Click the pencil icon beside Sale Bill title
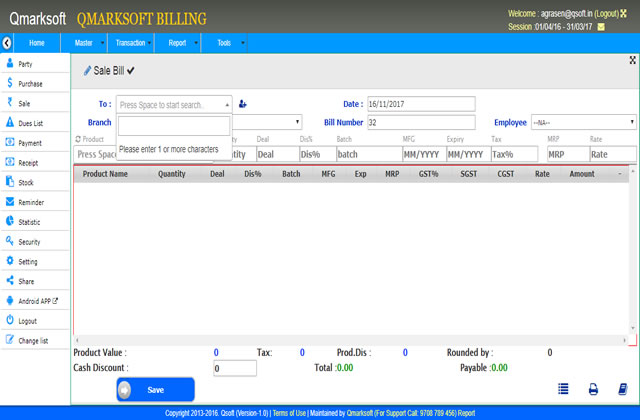The image size is (640, 420). [87, 71]
